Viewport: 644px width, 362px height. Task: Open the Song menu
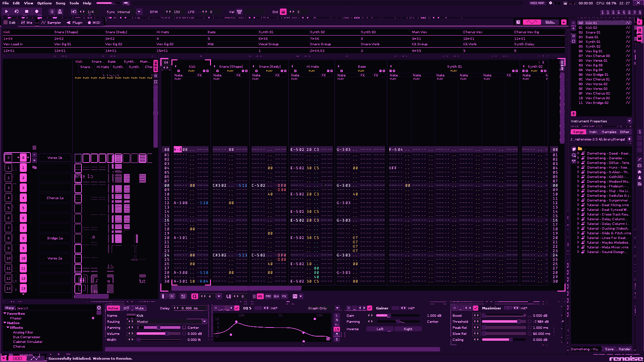click(x=60, y=3)
